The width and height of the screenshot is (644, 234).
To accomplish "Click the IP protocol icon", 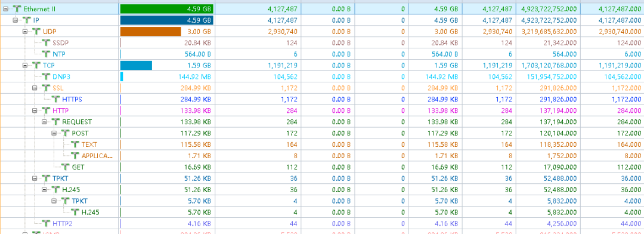I will 27,20.
